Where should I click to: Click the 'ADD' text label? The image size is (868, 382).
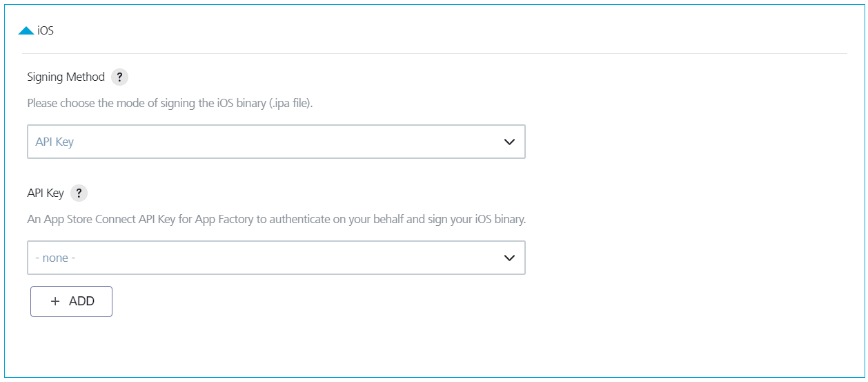tap(81, 301)
